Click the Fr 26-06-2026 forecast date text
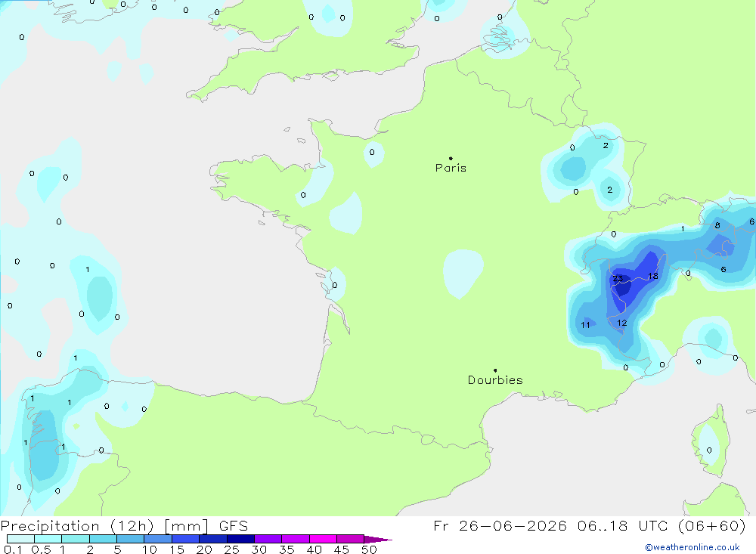 (x=500, y=525)
